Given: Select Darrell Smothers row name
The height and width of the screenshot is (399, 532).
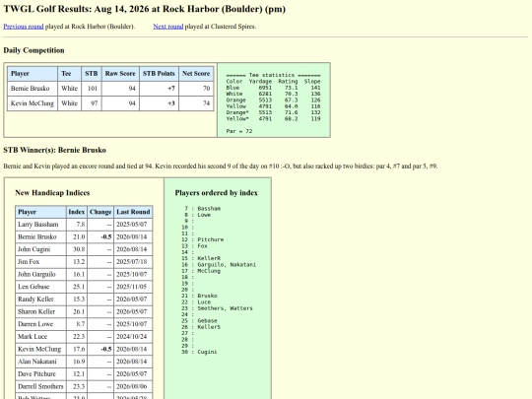Looking at the screenshot, I should click(x=40, y=387).
